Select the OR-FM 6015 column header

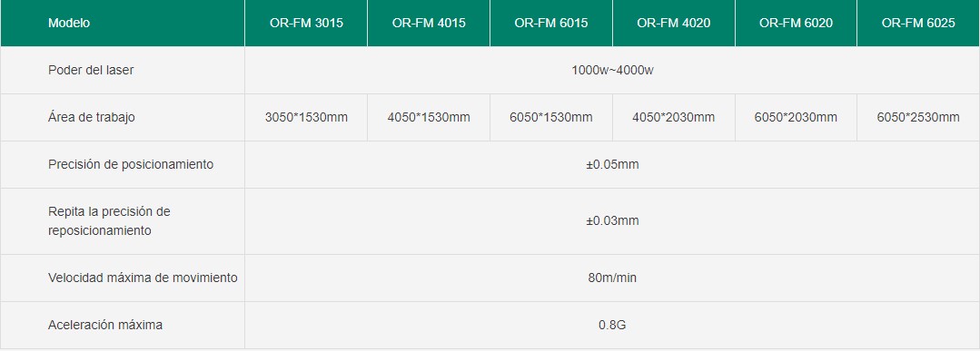click(551, 23)
